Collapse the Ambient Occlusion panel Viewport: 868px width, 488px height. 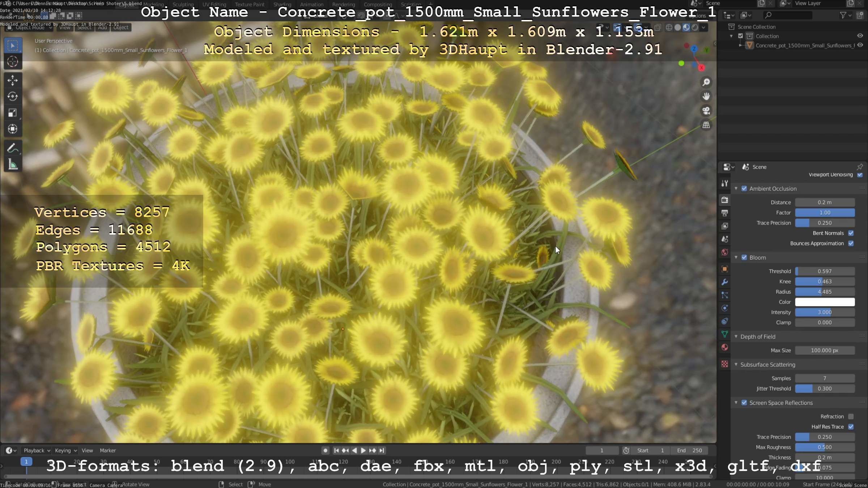(x=736, y=189)
